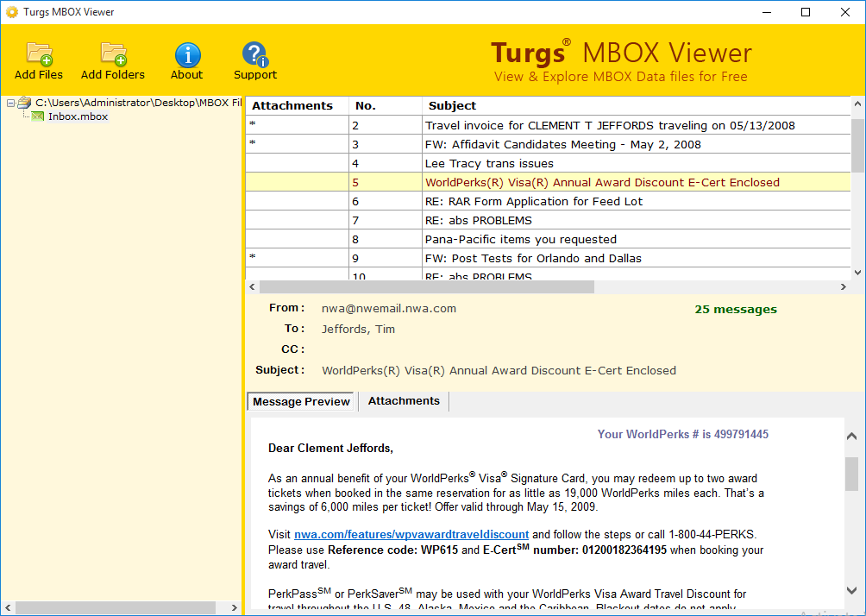Click the number 8 cell in message list
Screen dimensions: 866x616
(x=385, y=239)
